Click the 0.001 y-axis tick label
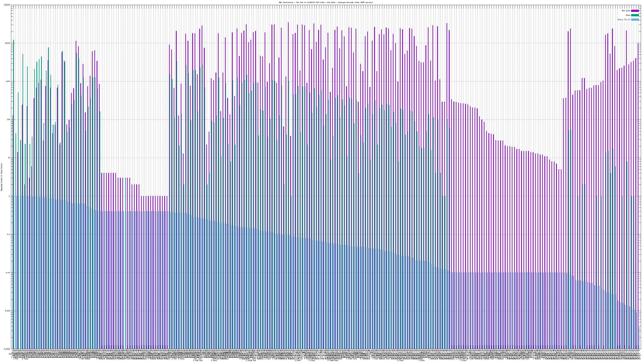The image size is (644, 362). (x=8, y=311)
